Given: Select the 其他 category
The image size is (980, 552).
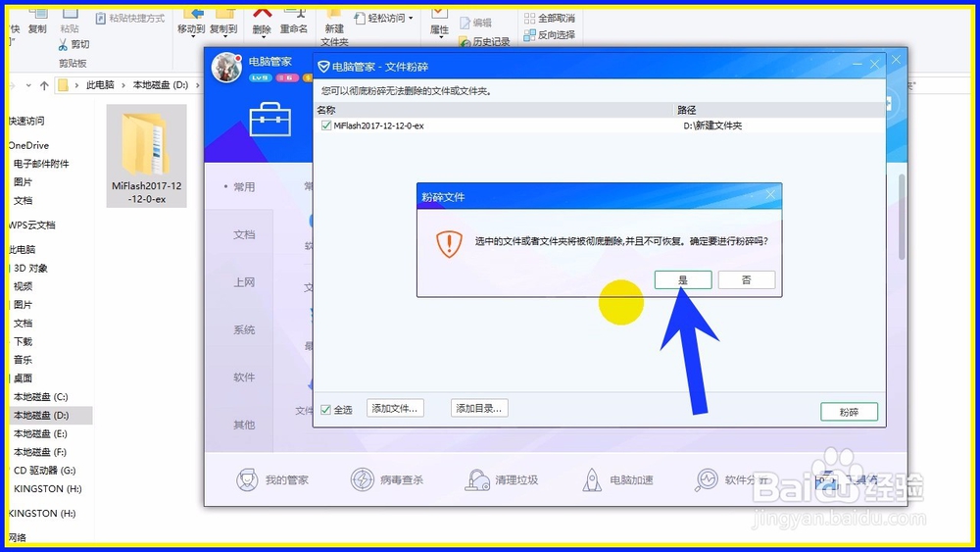Looking at the screenshot, I should pos(244,425).
